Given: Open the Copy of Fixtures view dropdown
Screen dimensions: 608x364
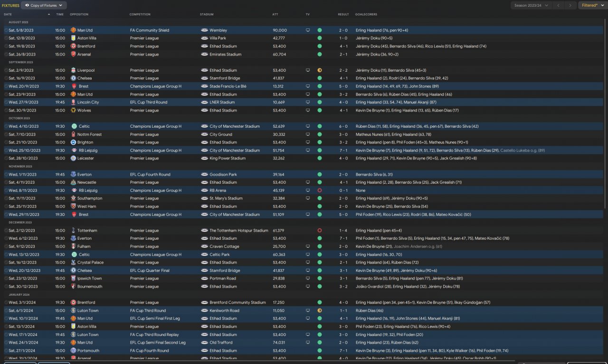Looking at the screenshot, I should [x=44, y=5].
